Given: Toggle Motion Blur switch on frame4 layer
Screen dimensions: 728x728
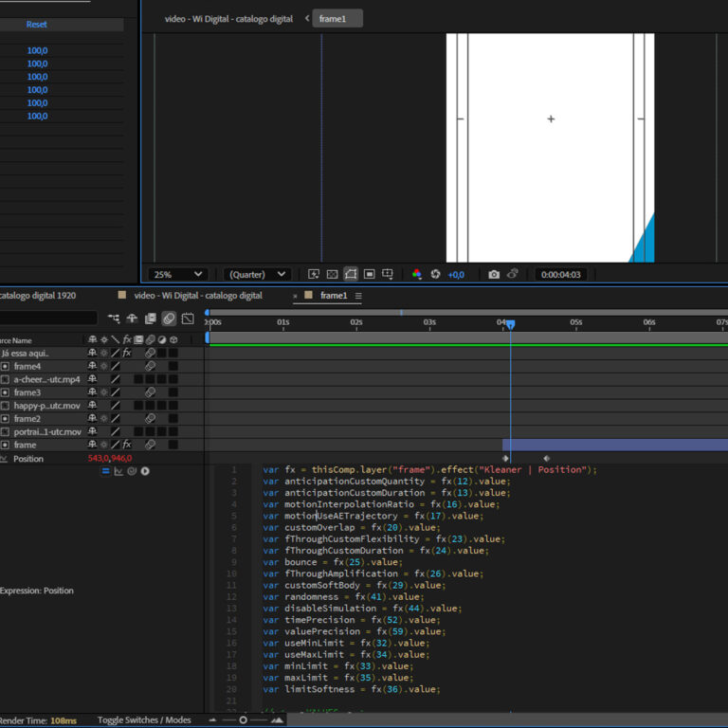Looking at the screenshot, I should click(x=150, y=366).
